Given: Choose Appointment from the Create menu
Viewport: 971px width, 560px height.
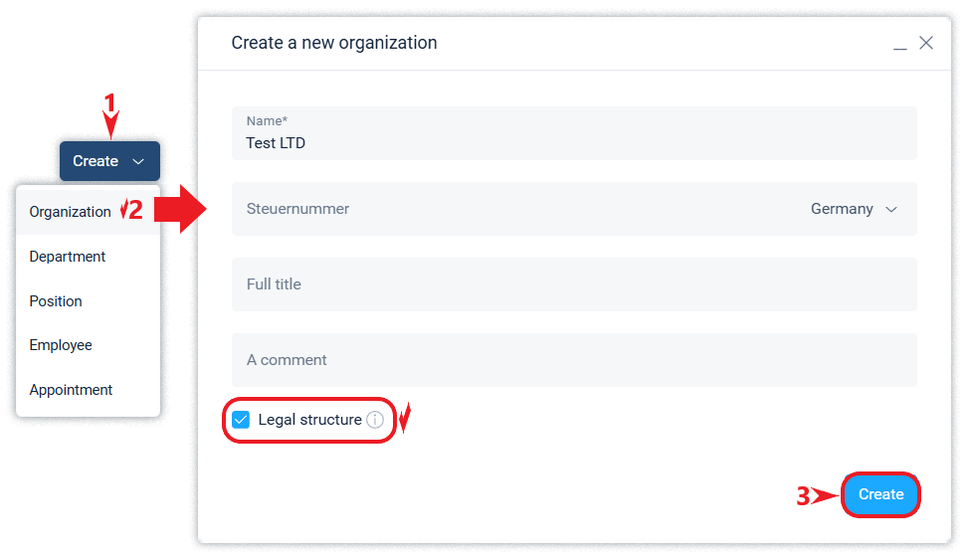Looking at the screenshot, I should point(71,390).
